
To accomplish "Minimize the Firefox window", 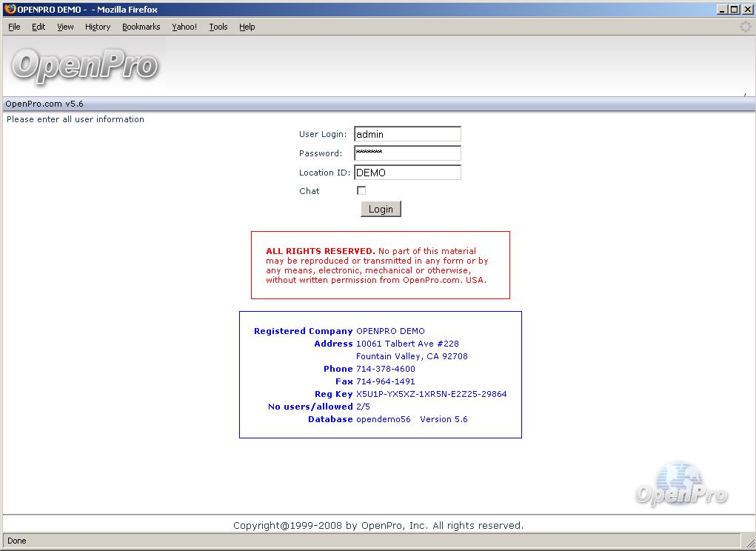I will 722,10.
